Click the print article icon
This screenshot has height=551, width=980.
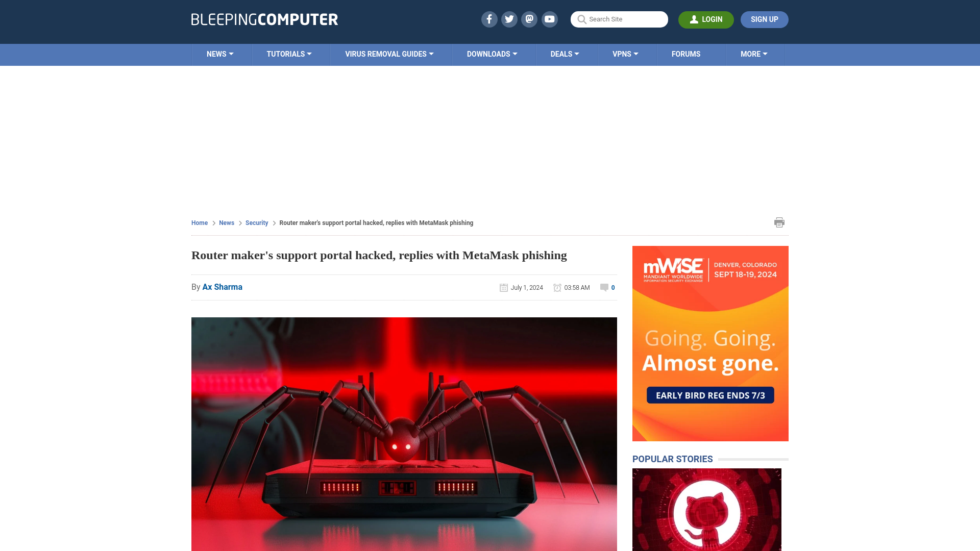(x=779, y=222)
